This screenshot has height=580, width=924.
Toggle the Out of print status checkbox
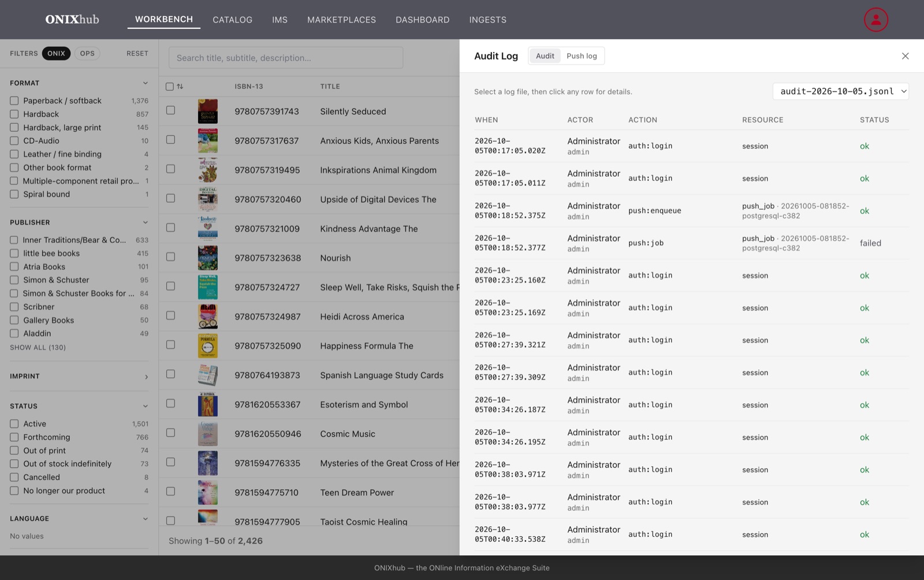point(14,451)
